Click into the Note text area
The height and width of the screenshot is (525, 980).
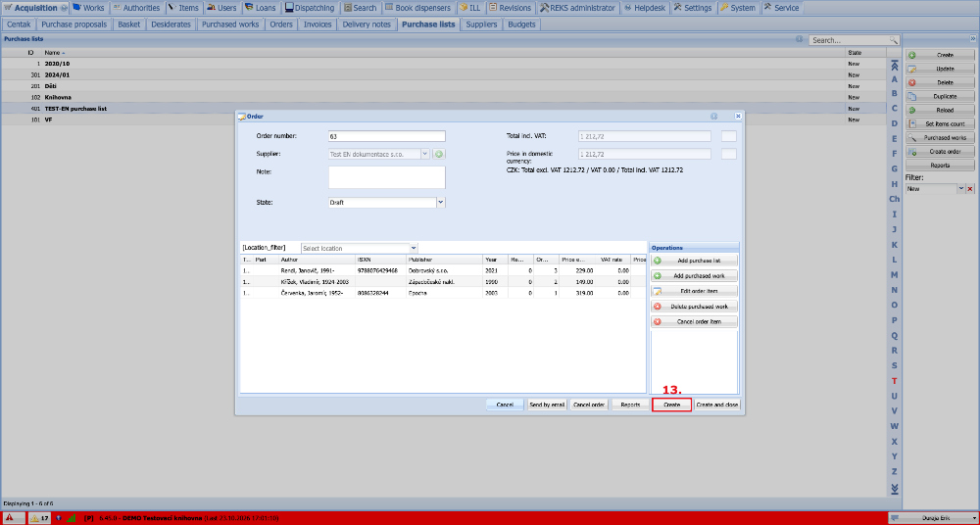[x=387, y=177]
